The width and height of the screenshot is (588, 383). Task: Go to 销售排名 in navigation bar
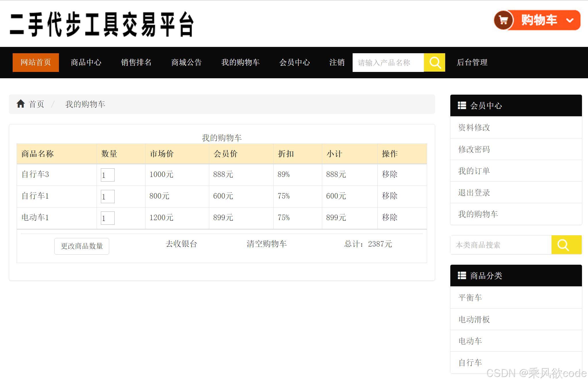click(x=136, y=62)
